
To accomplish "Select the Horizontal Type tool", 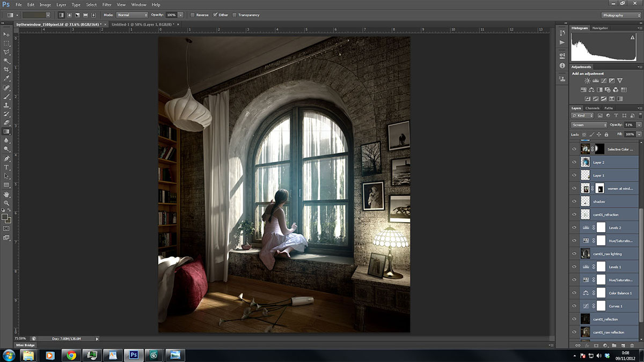I will pos(6,167).
